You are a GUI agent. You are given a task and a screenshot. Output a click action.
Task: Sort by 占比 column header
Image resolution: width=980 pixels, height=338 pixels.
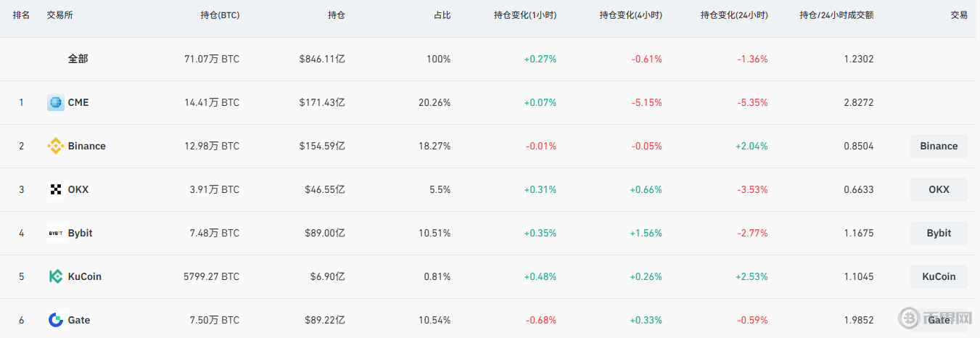[441, 15]
